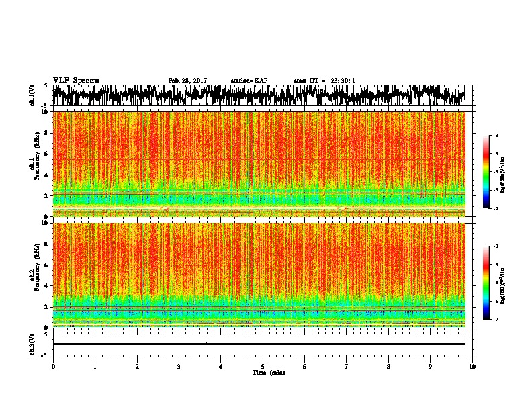
Task: Click the time axis tick label '3'
Action: [179, 367]
